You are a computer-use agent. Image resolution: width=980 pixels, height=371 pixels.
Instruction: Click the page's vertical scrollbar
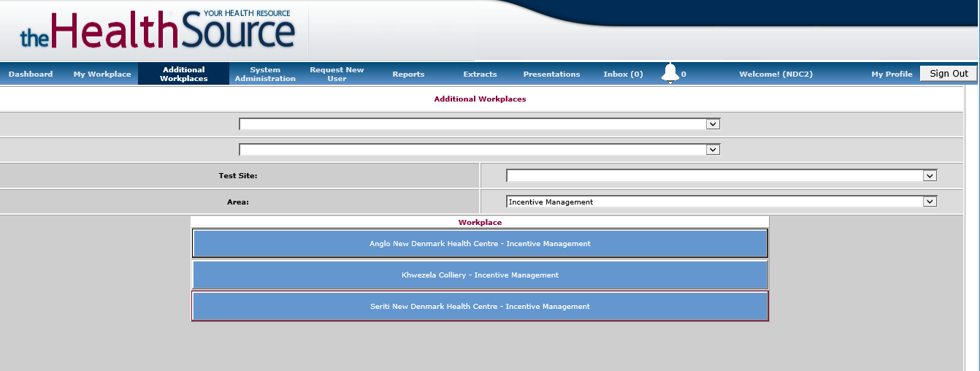(x=972, y=228)
